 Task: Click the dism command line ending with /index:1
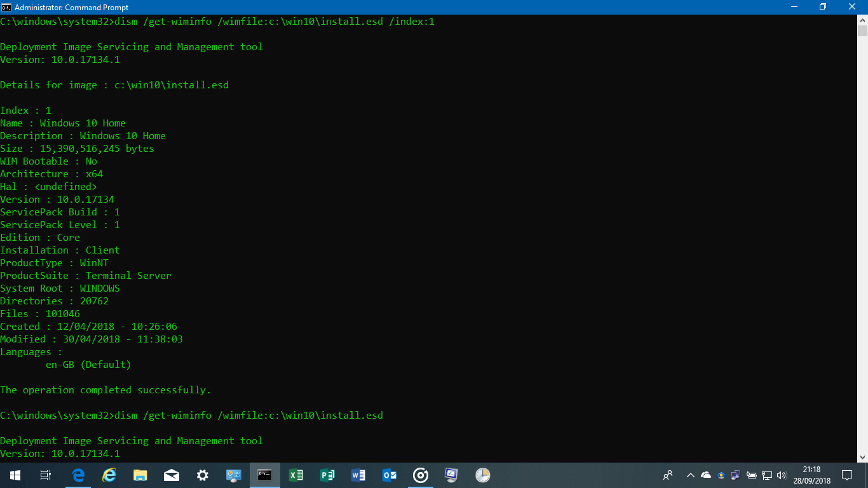click(217, 22)
